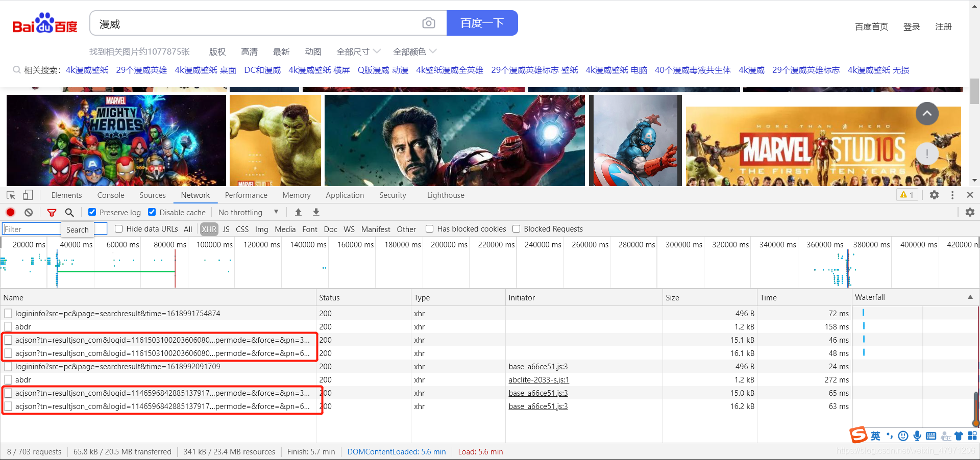Click the page vertical scrollbar thumb
Image resolution: width=980 pixels, height=460 pixels.
tap(974, 91)
